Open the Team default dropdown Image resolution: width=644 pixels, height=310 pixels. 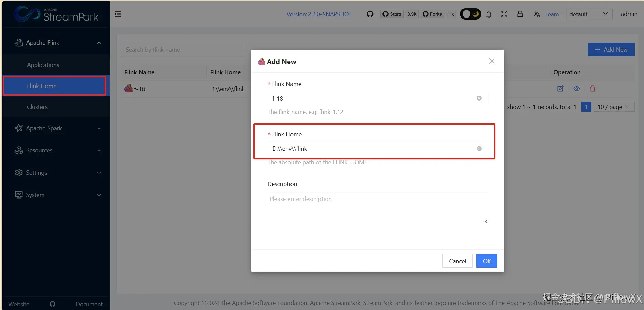pyautogui.click(x=589, y=14)
